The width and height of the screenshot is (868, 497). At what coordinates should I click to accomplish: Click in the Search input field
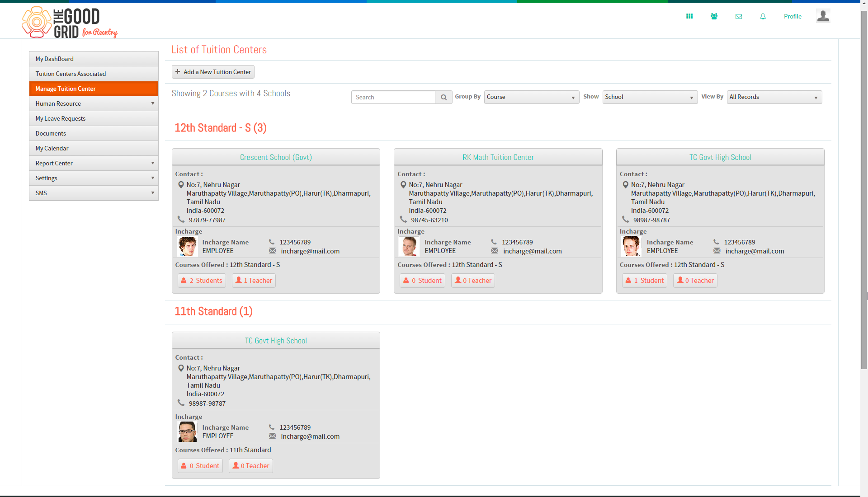coord(393,97)
